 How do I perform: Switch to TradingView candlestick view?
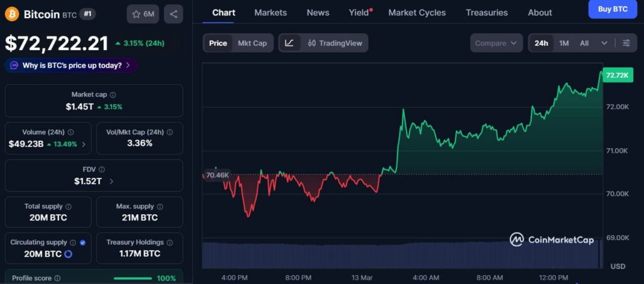[x=335, y=43]
